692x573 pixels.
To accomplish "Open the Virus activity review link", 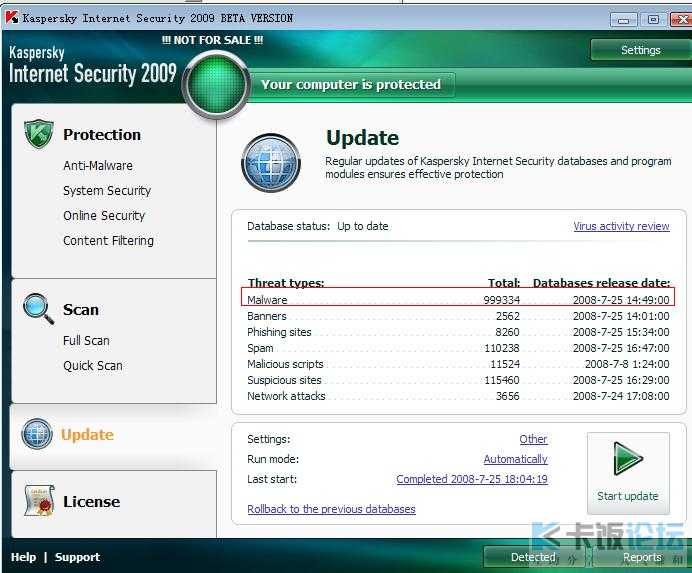I will point(621,226).
